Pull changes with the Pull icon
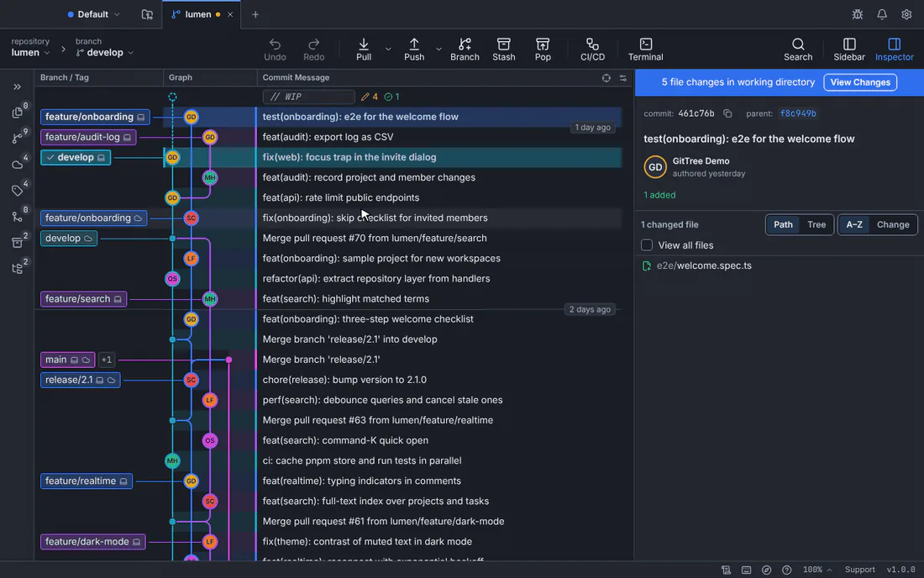The height and width of the screenshot is (578, 924). [x=364, y=45]
